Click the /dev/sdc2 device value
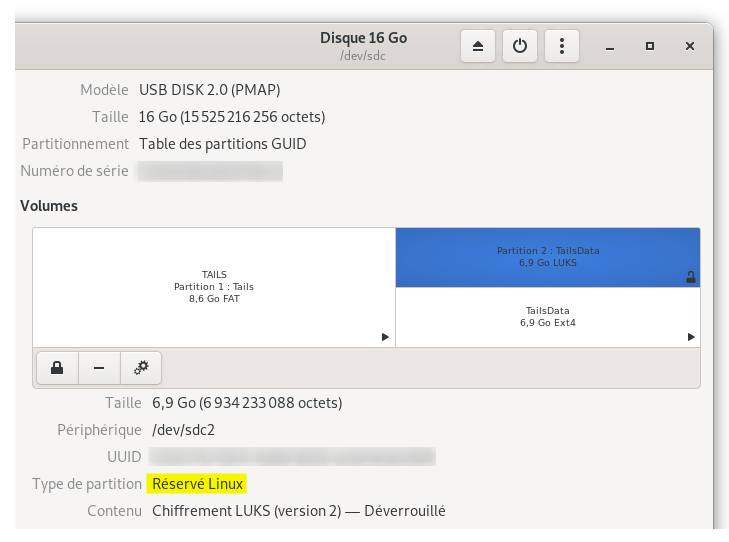 point(184,430)
